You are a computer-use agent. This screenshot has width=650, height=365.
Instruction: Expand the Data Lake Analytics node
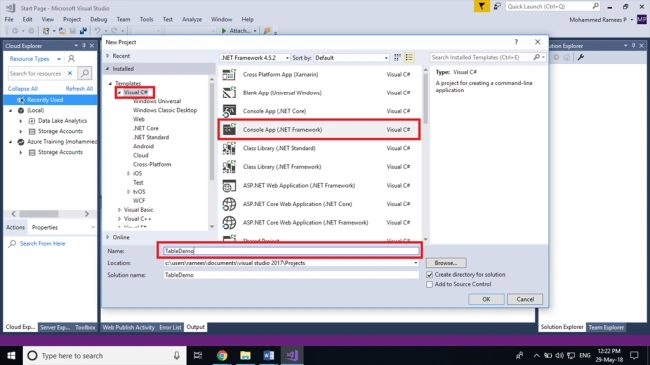tap(21, 121)
